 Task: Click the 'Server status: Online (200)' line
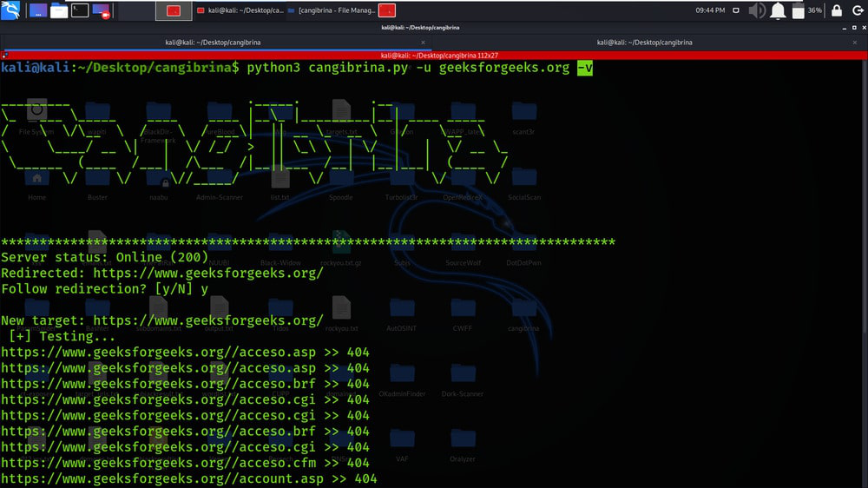pyautogui.click(x=105, y=257)
